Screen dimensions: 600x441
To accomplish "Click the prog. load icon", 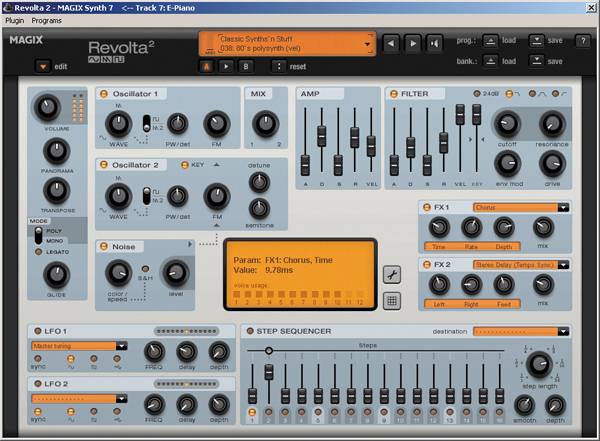I will pyautogui.click(x=490, y=41).
